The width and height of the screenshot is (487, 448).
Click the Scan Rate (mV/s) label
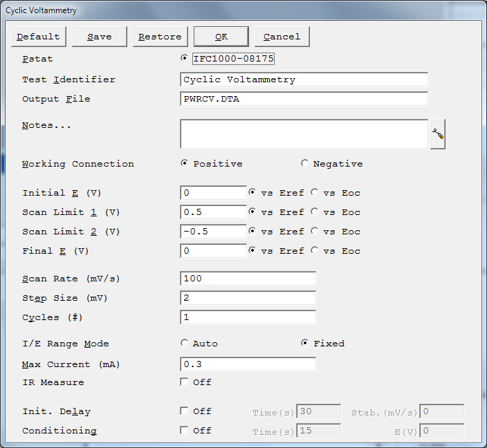(71, 279)
